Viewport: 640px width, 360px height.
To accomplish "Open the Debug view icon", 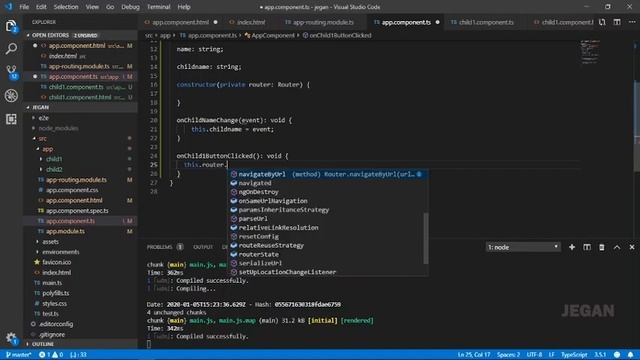I will pos(11,96).
